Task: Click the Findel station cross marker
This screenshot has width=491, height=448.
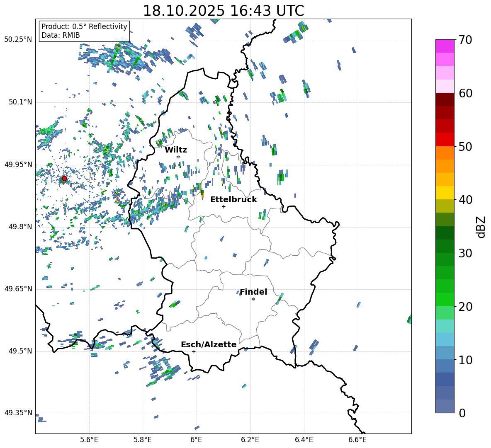Action: (x=253, y=299)
